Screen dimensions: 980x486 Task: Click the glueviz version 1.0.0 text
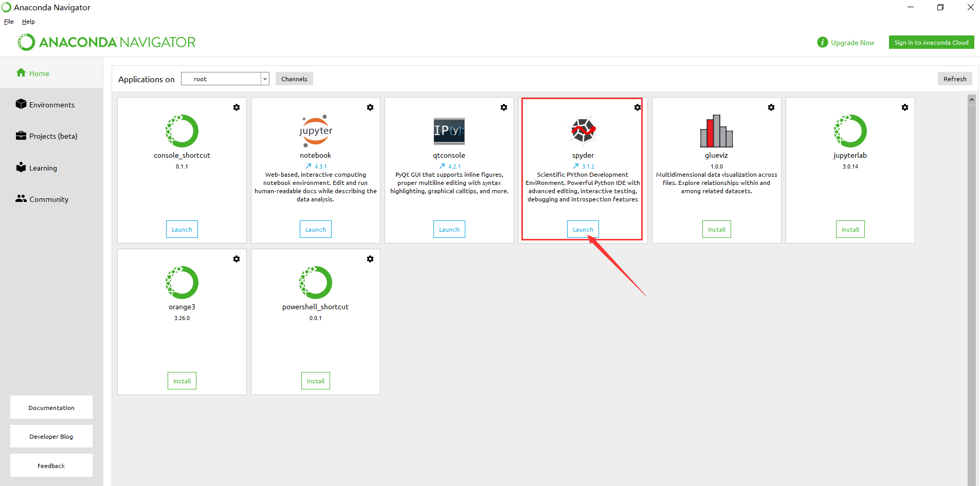pyautogui.click(x=717, y=166)
